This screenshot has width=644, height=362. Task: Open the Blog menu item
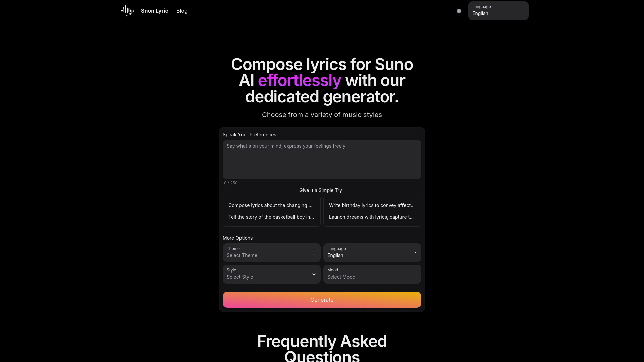(x=182, y=11)
